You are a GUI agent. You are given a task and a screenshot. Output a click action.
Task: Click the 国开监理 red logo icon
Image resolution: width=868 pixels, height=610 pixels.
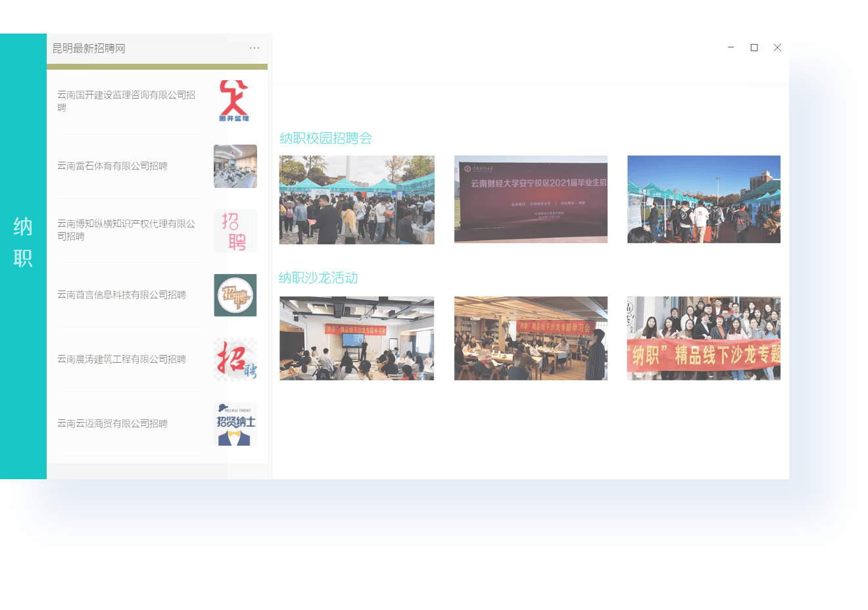coord(235,101)
